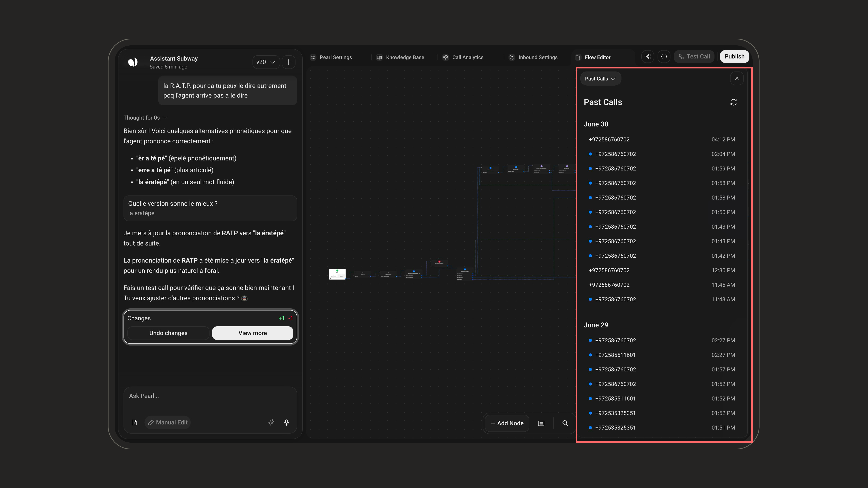Open the June 30 call at 11:45 AM
This screenshot has width=868, height=488.
point(662,285)
